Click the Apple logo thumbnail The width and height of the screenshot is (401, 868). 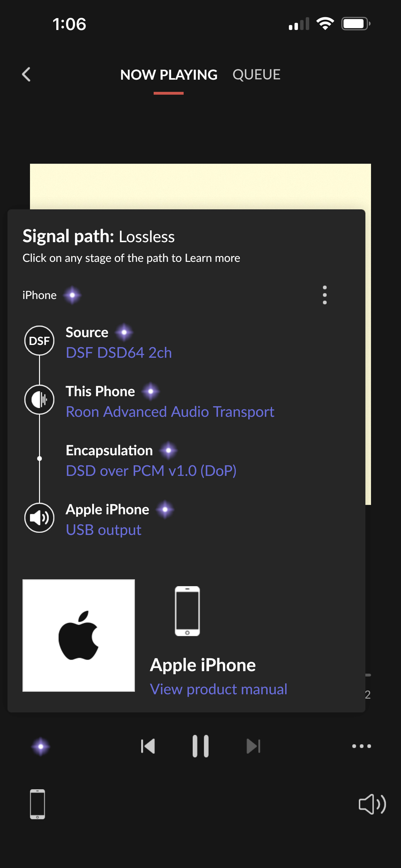tap(78, 635)
